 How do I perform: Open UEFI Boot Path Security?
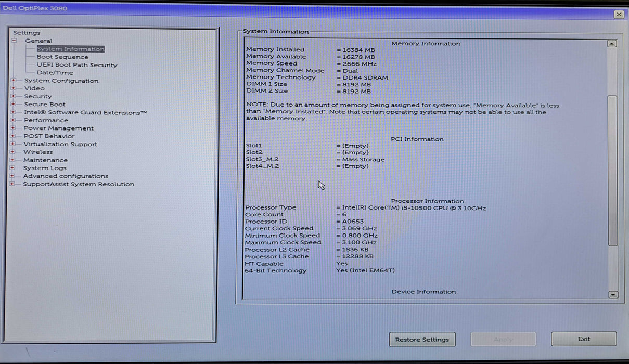77,65
